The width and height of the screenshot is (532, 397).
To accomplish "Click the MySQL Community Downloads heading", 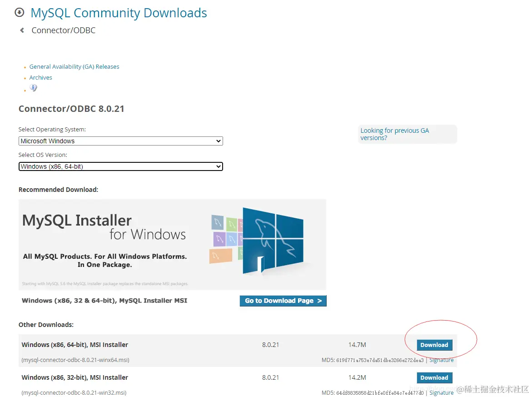I will 119,13.
